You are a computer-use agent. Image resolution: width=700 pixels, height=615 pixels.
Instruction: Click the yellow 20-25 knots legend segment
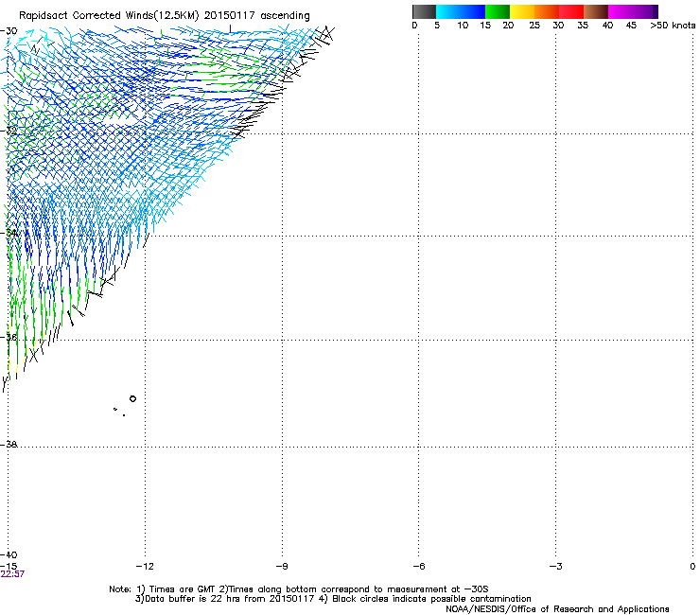click(522, 11)
